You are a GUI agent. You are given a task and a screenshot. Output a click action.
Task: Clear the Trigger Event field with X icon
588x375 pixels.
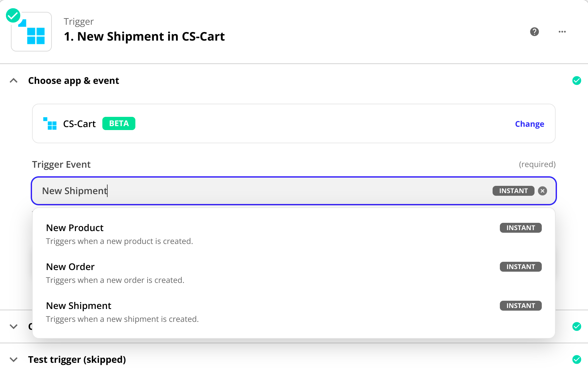click(542, 191)
